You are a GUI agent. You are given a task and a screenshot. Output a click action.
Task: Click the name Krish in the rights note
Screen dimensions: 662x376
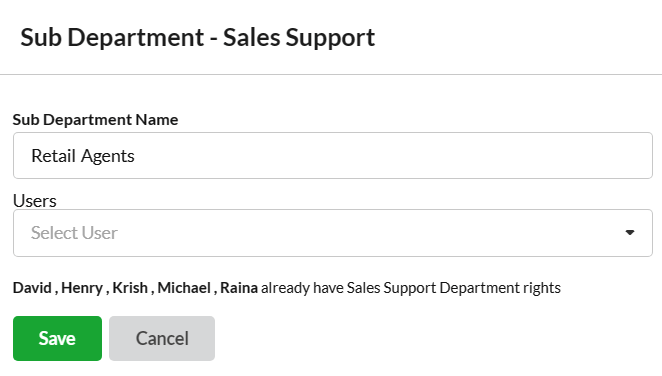pyautogui.click(x=130, y=288)
